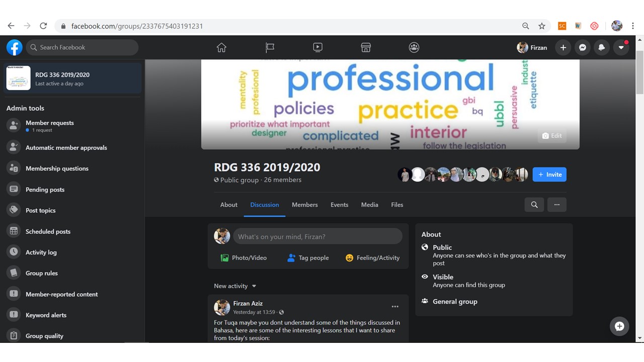This screenshot has height=362, width=644.
Task: Open the Events tab
Action: pyautogui.click(x=339, y=205)
